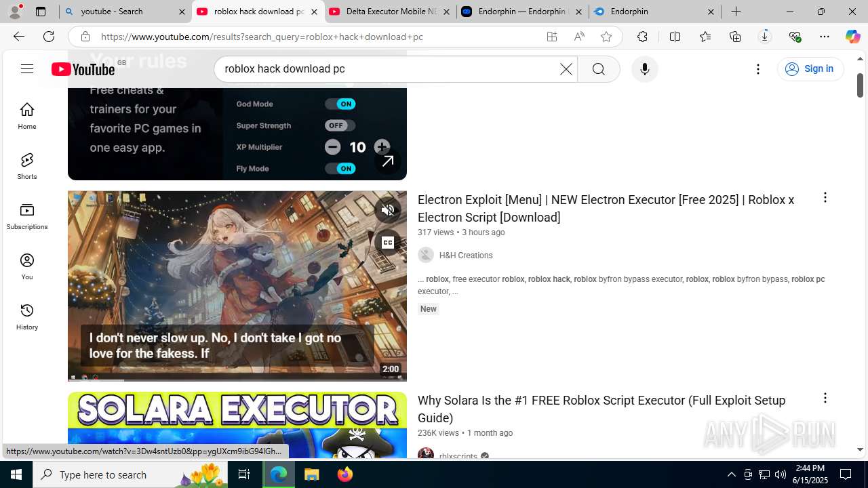Refresh the page
868x488 pixels.
coord(49,37)
